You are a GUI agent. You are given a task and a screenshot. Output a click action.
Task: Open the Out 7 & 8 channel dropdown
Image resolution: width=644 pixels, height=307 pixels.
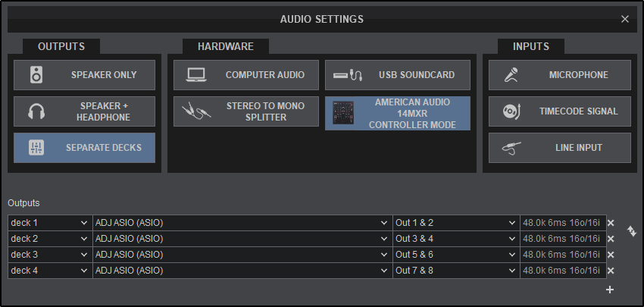(x=455, y=271)
